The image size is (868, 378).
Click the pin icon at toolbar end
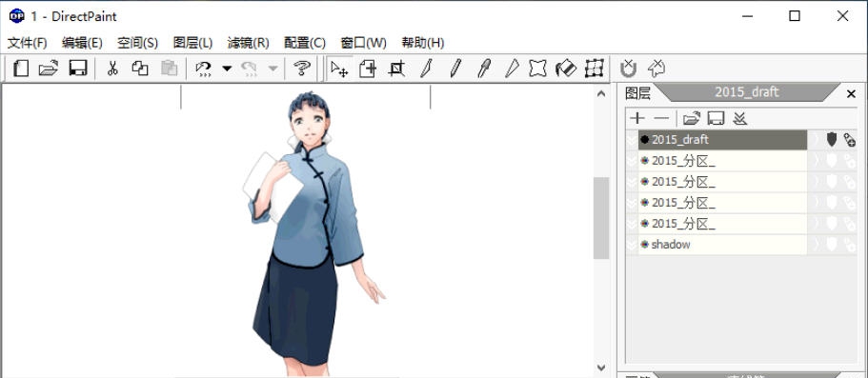[656, 69]
